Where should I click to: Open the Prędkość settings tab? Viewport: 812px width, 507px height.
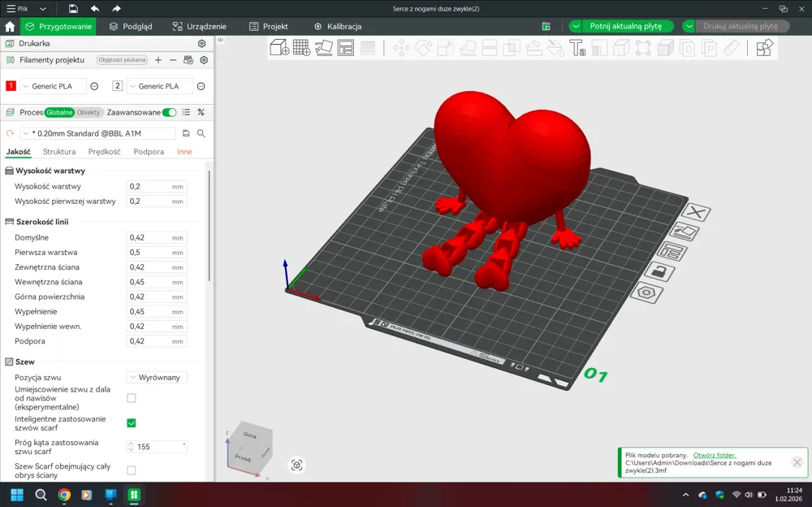tap(105, 151)
